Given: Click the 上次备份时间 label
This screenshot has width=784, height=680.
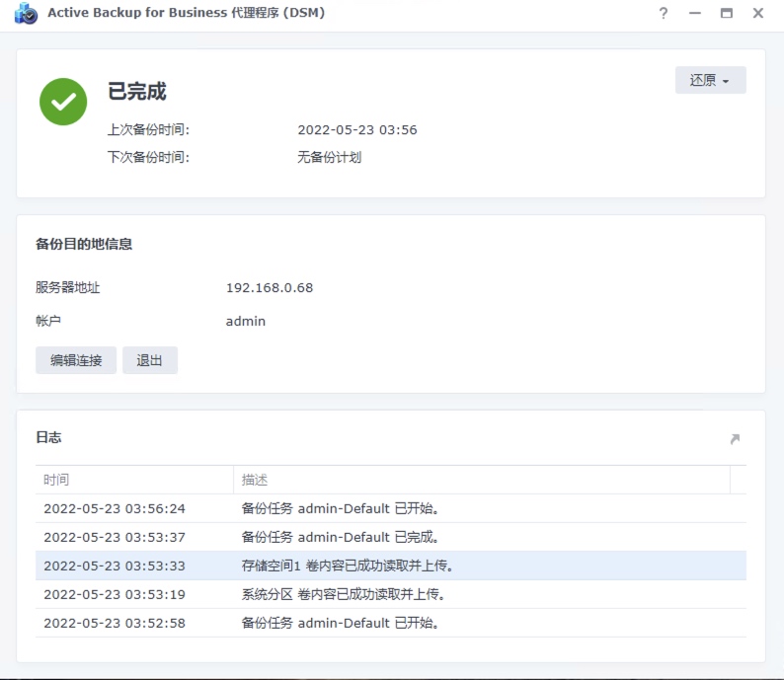Looking at the screenshot, I should (148, 130).
